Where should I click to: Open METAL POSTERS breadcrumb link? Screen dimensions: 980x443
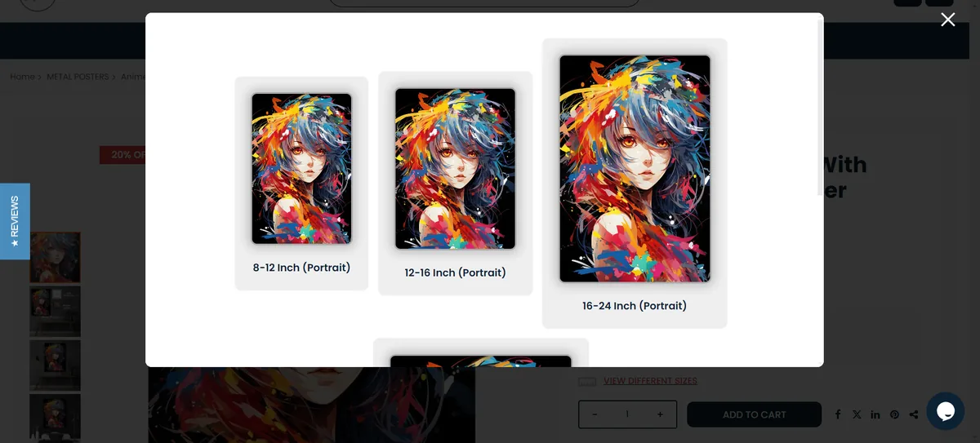(x=78, y=77)
